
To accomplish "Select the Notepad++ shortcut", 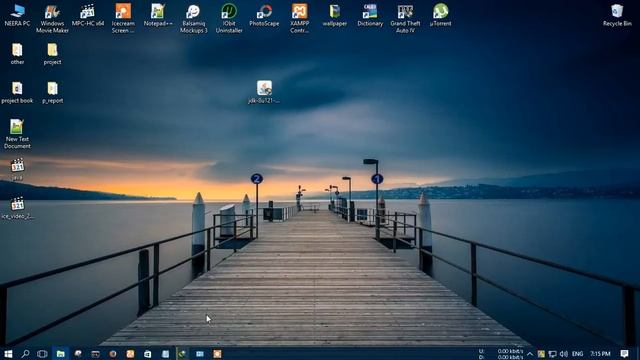I will point(158,16).
